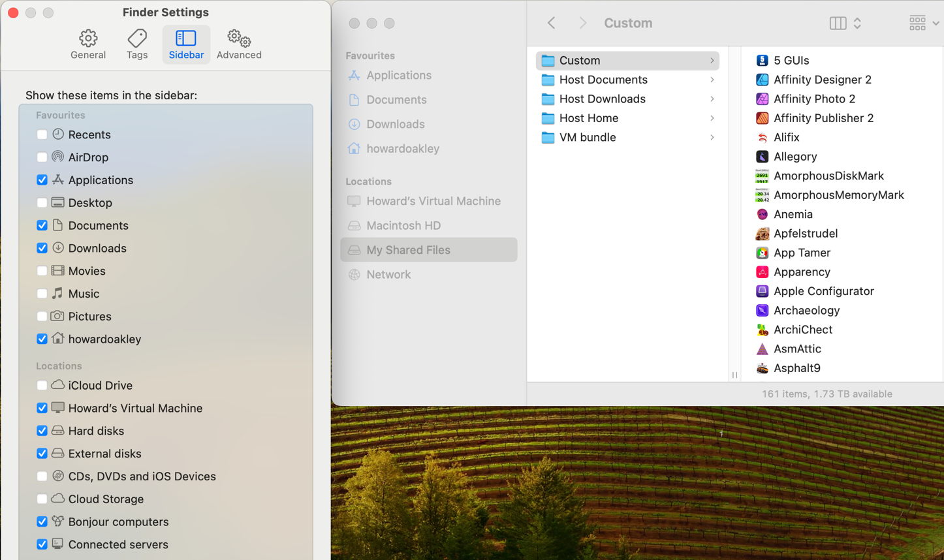
Task: Open the Network location in the sidebar
Action: [x=388, y=274]
